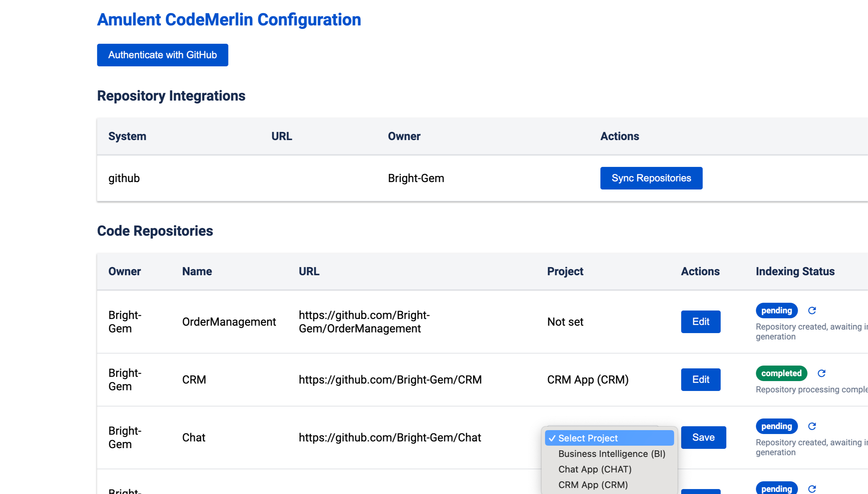
Task: Click Authenticate with GitHub button
Action: tap(162, 55)
